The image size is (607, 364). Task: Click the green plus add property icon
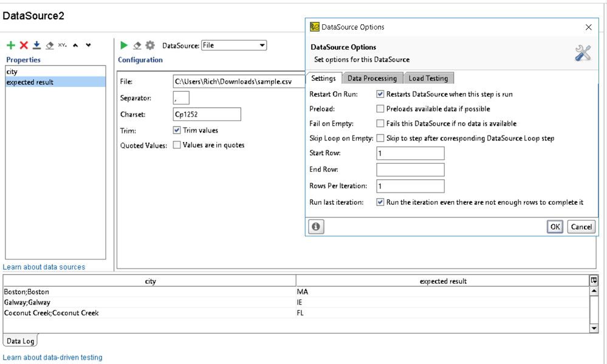pyautogui.click(x=10, y=46)
